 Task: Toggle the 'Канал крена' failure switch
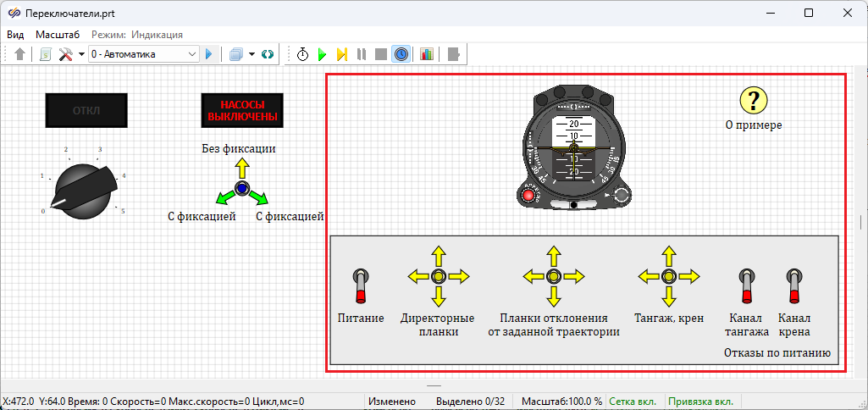point(794,285)
